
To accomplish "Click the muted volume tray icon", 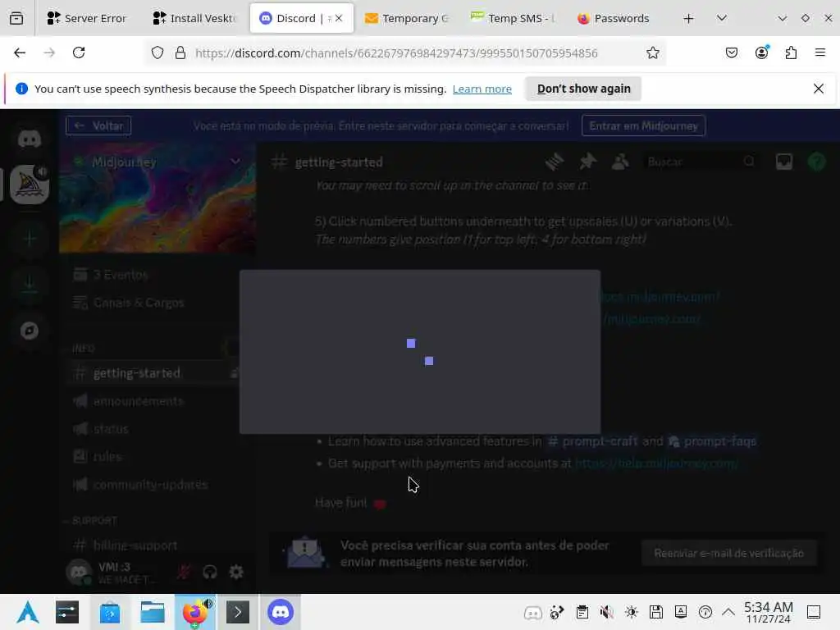I will pos(606,612).
